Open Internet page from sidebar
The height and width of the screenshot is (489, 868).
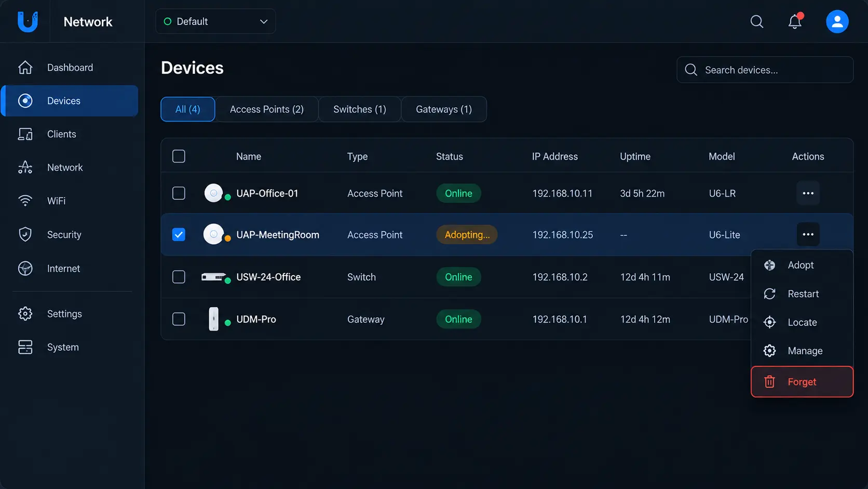click(x=70, y=268)
